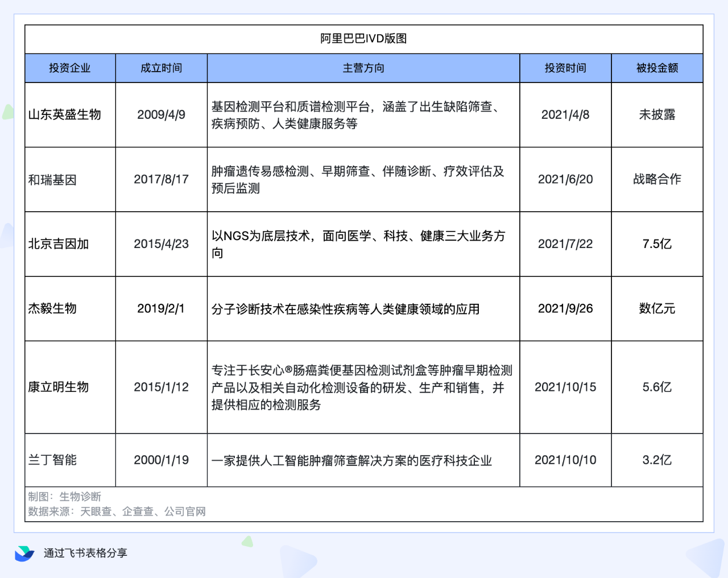The width and height of the screenshot is (728, 578).
Task: Click the '投资时间' column header
Action: point(565,68)
